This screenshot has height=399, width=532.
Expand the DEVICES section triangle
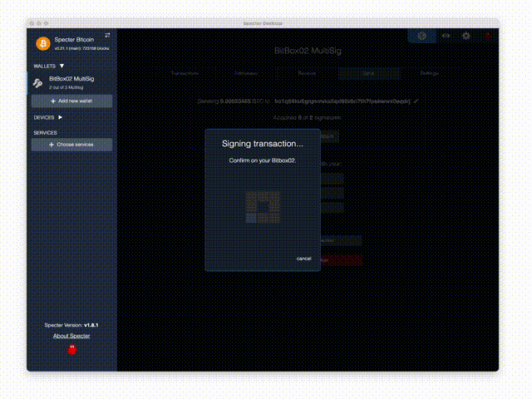tap(60, 117)
